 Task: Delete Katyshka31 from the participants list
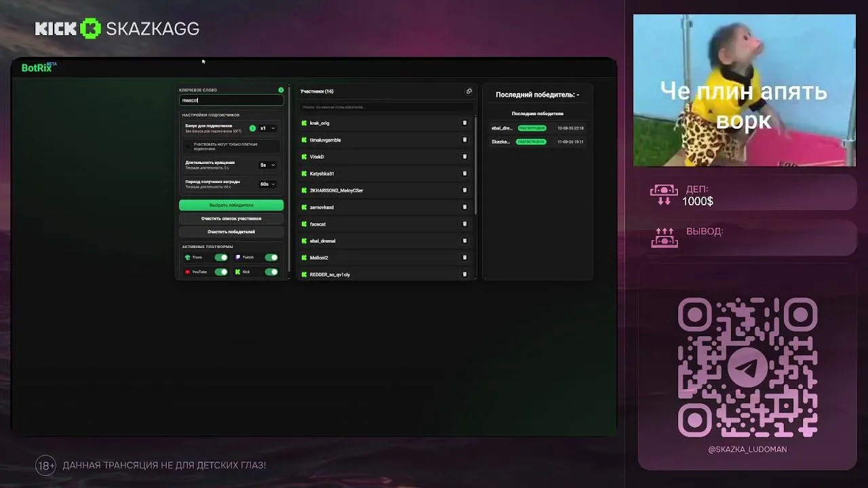[465, 174]
